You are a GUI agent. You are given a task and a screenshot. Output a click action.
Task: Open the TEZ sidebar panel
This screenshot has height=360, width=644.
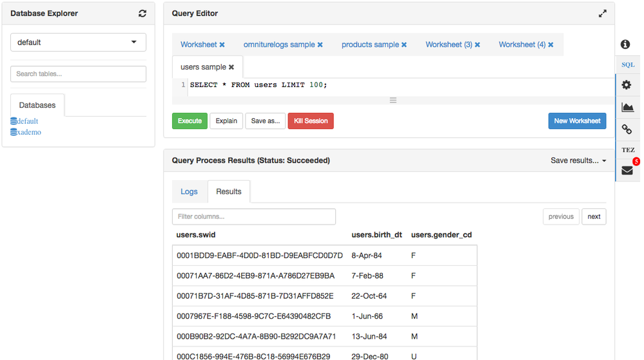click(x=627, y=150)
